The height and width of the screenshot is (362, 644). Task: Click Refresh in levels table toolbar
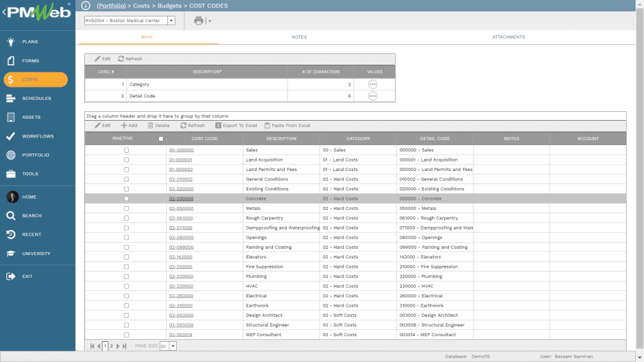(130, 58)
